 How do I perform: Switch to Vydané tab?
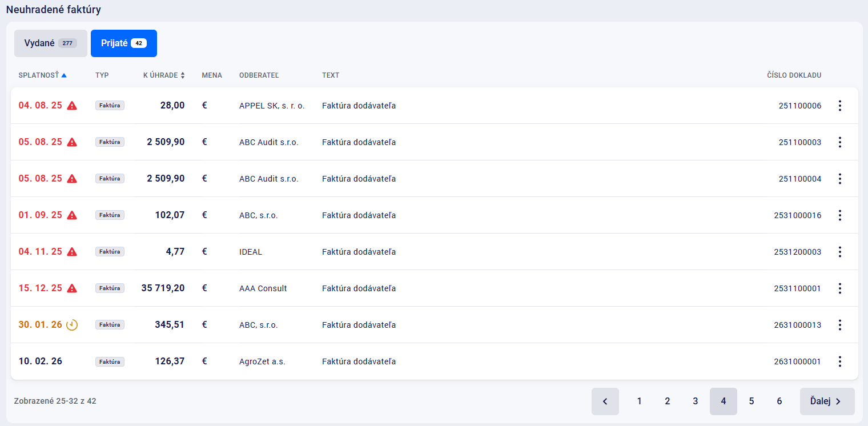coord(50,43)
